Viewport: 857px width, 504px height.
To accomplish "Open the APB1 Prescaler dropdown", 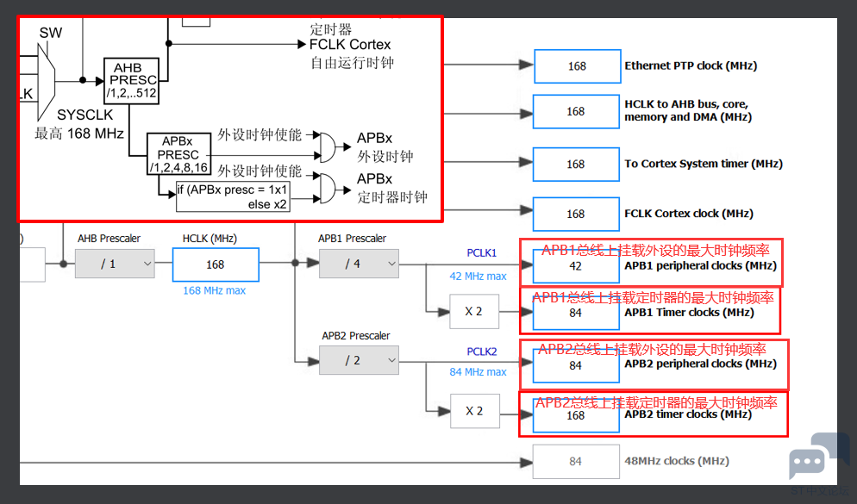I will point(359,264).
